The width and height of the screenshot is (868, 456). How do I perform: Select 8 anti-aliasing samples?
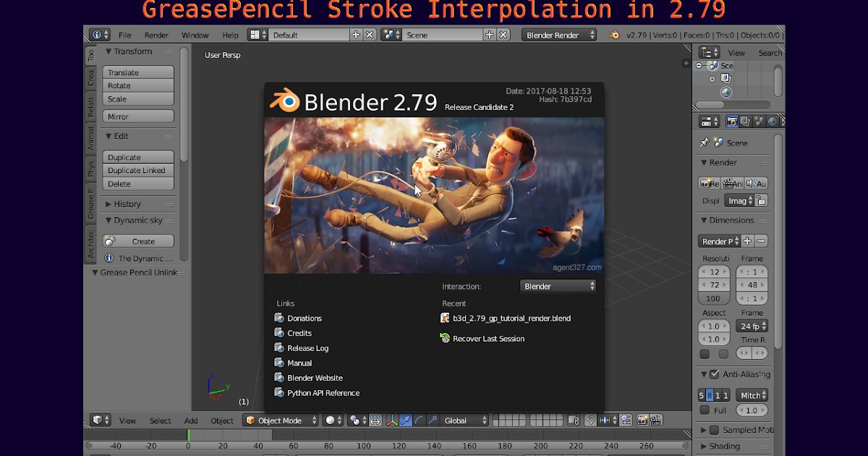coord(710,395)
